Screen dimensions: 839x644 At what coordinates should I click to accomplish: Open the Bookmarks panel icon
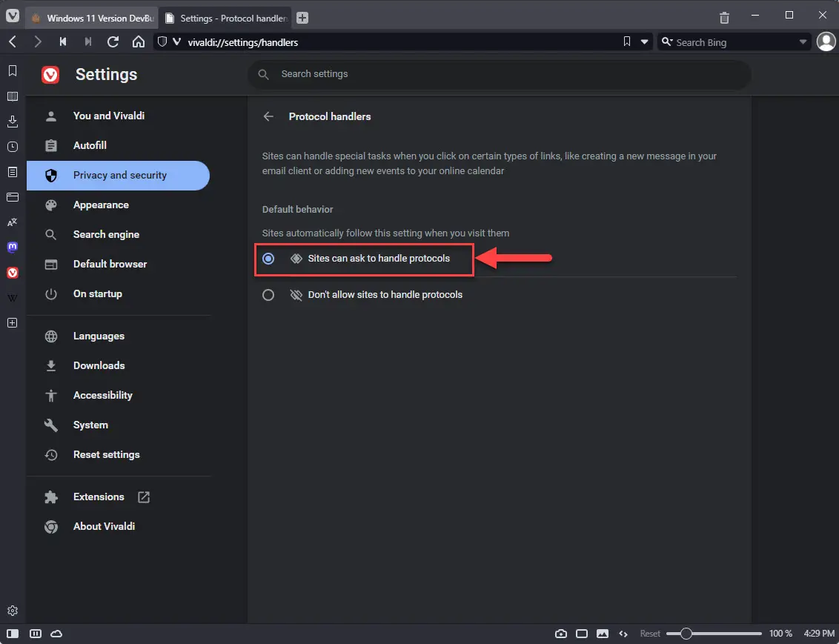tap(13, 70)
